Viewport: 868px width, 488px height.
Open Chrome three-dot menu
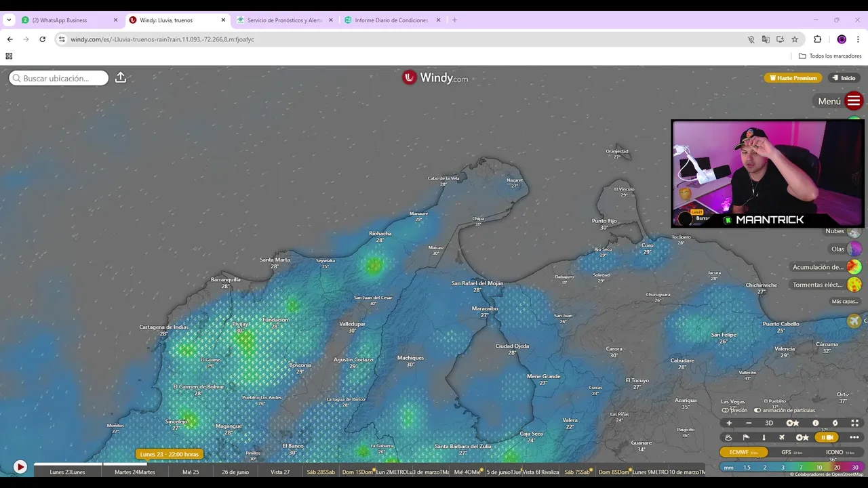859,39
